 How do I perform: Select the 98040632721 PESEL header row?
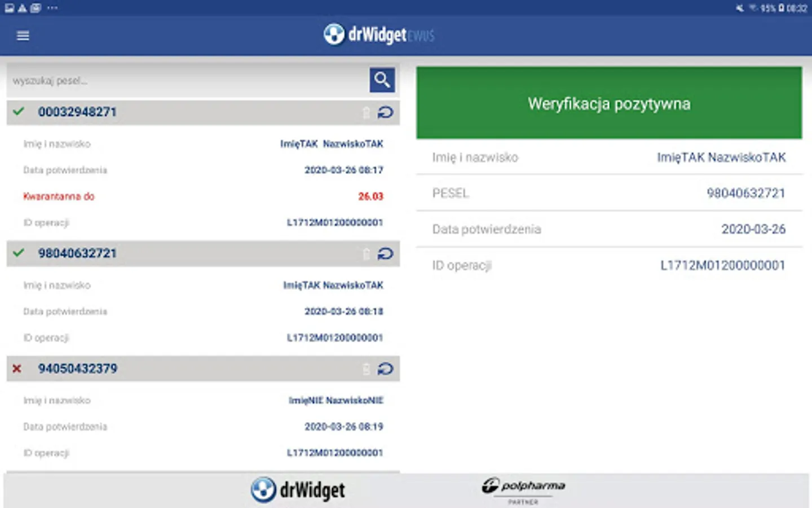pos(203,253)
